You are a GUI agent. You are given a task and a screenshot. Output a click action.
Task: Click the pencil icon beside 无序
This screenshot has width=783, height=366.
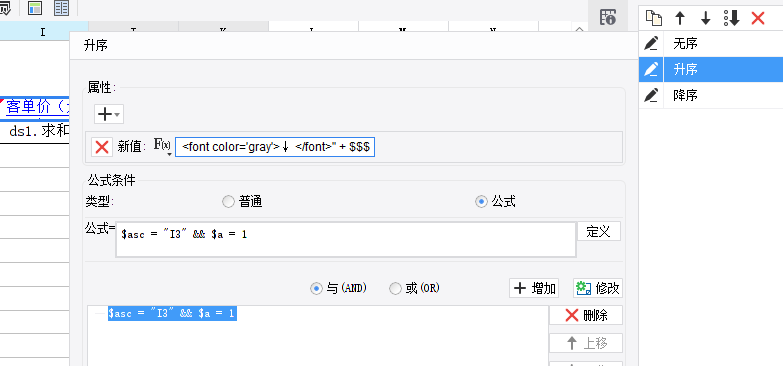point(651,44)
